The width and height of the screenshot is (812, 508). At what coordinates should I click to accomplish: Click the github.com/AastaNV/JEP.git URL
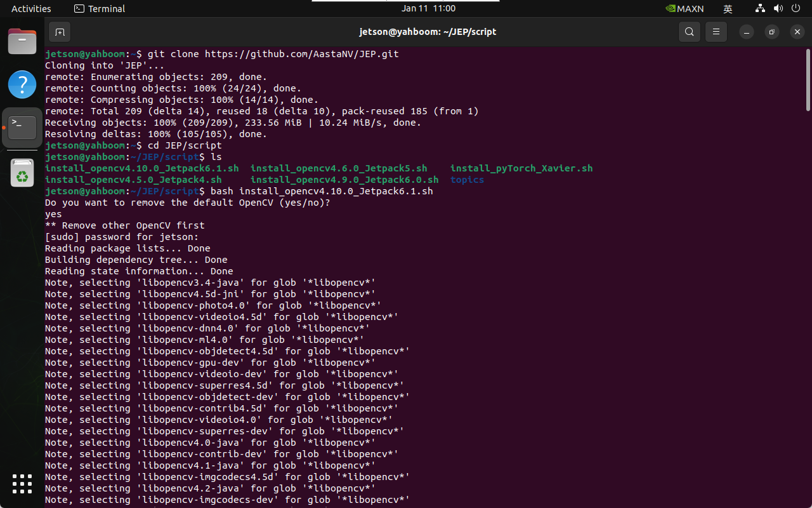301,54
